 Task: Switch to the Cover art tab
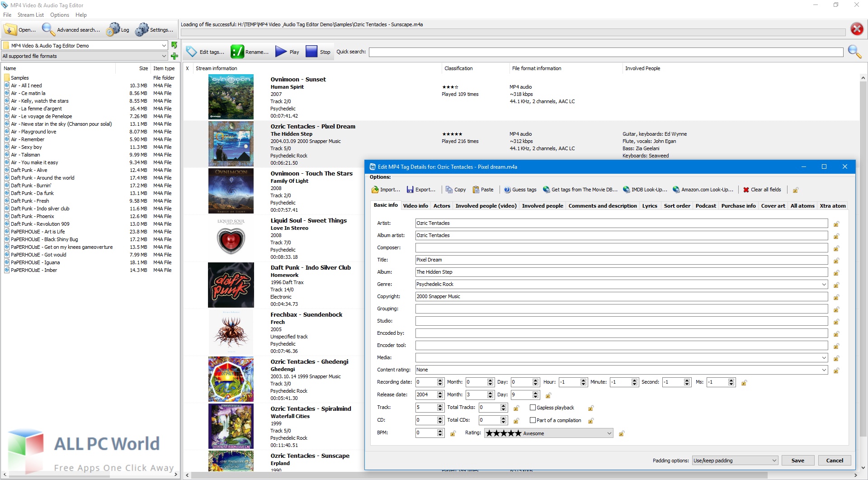773,206
